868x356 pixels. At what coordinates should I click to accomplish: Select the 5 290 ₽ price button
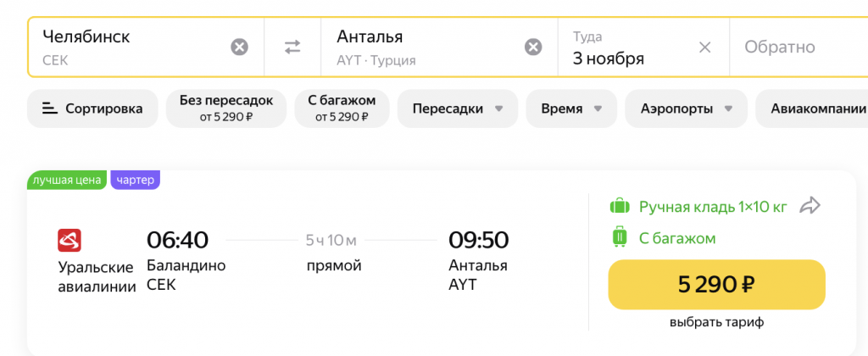point(716,285)
